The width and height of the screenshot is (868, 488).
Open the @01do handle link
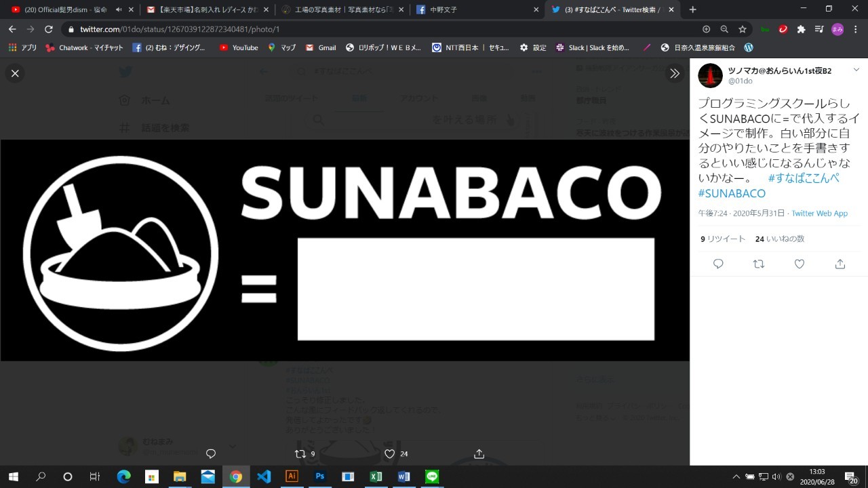(740, 81)
